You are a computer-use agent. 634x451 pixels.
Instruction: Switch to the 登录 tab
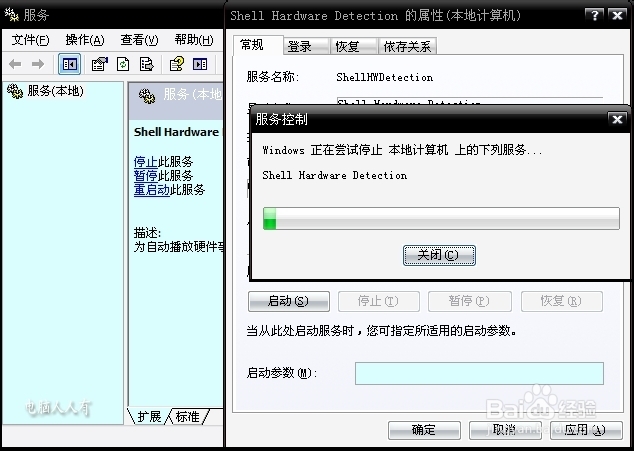(x=306, y=47)
